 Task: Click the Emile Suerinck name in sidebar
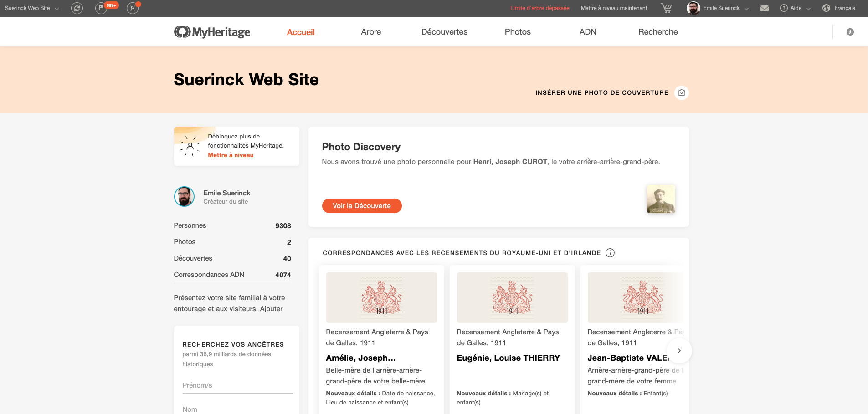227,193
